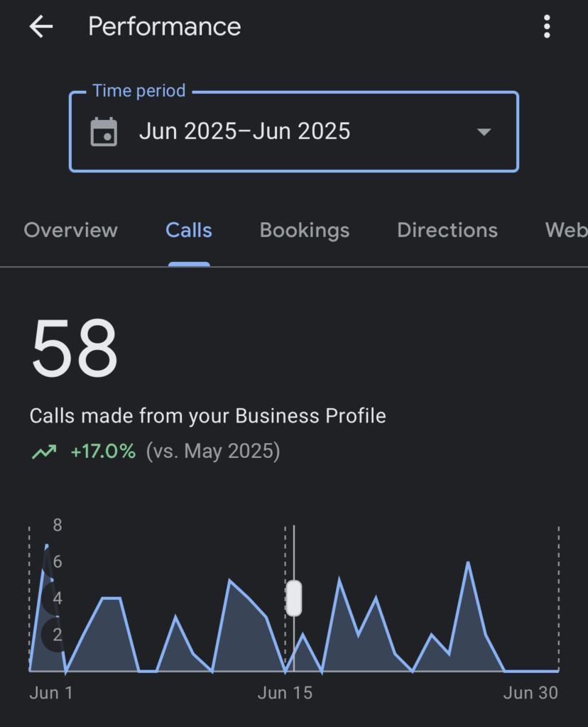Grab the white chart scrubber handle
Viewport: 588px width, 727px height.
[294, 598]
